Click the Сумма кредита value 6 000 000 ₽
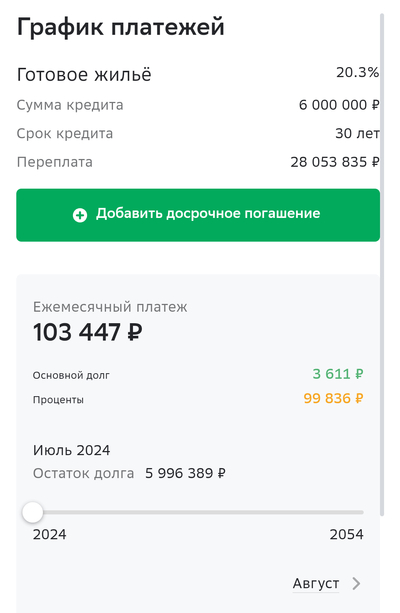The height and width of the screenshot is (613, 400). (339, 105)
